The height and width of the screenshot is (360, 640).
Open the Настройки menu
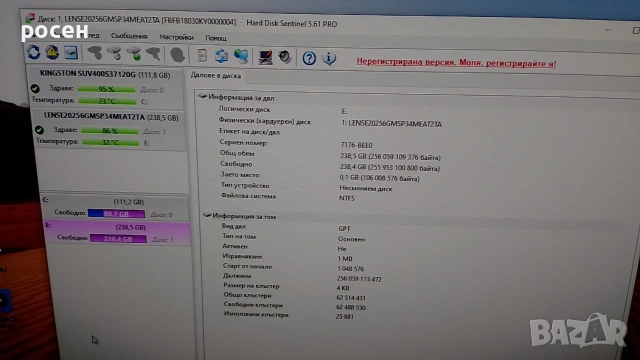click(x=176, y=37)
